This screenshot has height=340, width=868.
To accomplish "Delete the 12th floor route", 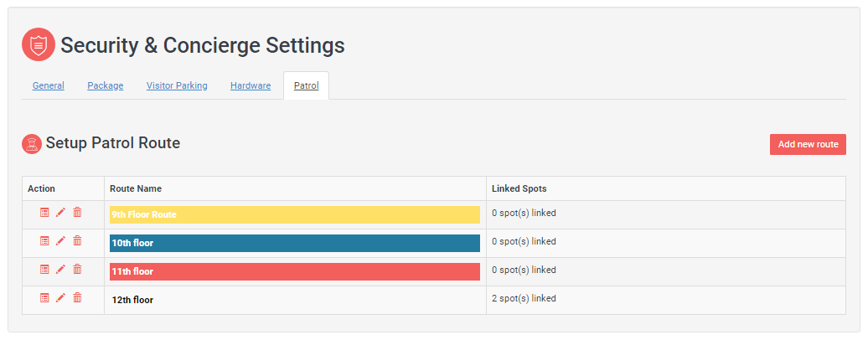I will coord(77,297).
